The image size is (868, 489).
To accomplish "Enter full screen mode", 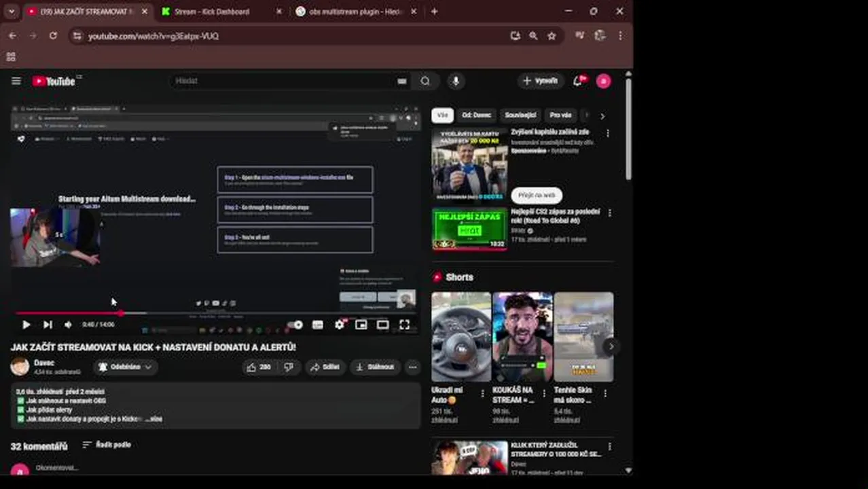I will pos(405,325).
